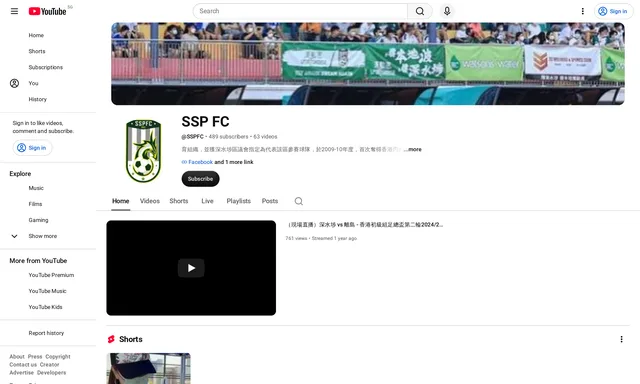Focus the Search input field
640x384 pixels.
click(x=300, y=11)
